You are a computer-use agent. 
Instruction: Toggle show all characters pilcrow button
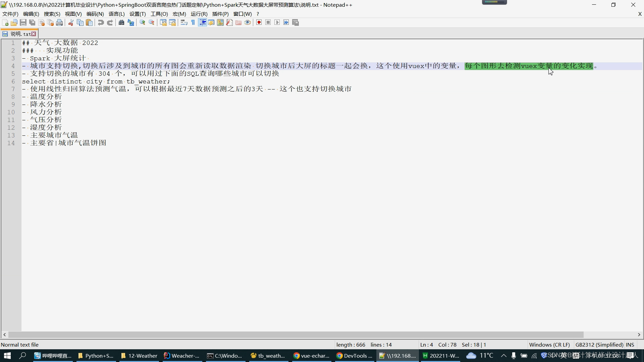pos(193,22)
